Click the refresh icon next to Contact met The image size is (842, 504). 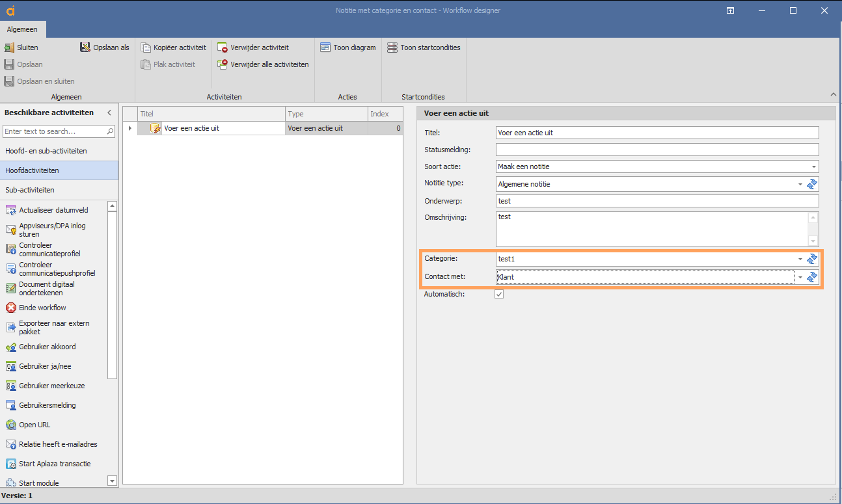coord(812,277)
